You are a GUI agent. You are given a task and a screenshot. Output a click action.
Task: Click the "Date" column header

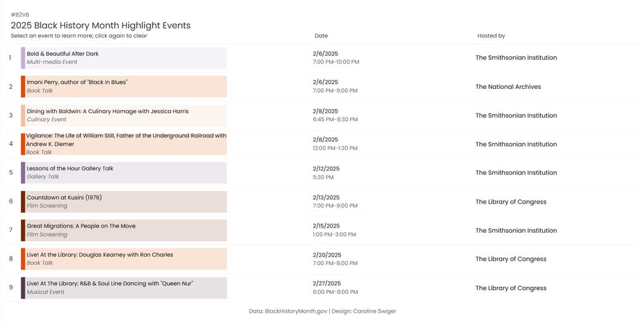(321, 36)
